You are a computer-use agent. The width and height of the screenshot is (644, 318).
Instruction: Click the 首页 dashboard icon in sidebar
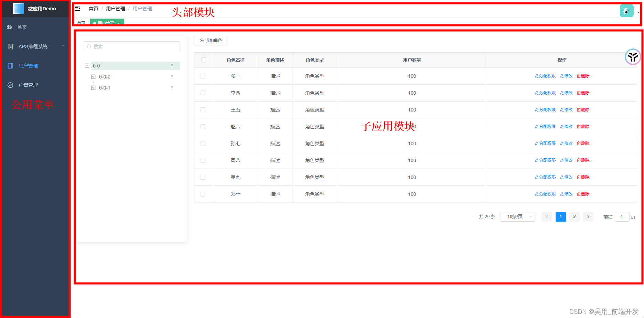(9, 27)
